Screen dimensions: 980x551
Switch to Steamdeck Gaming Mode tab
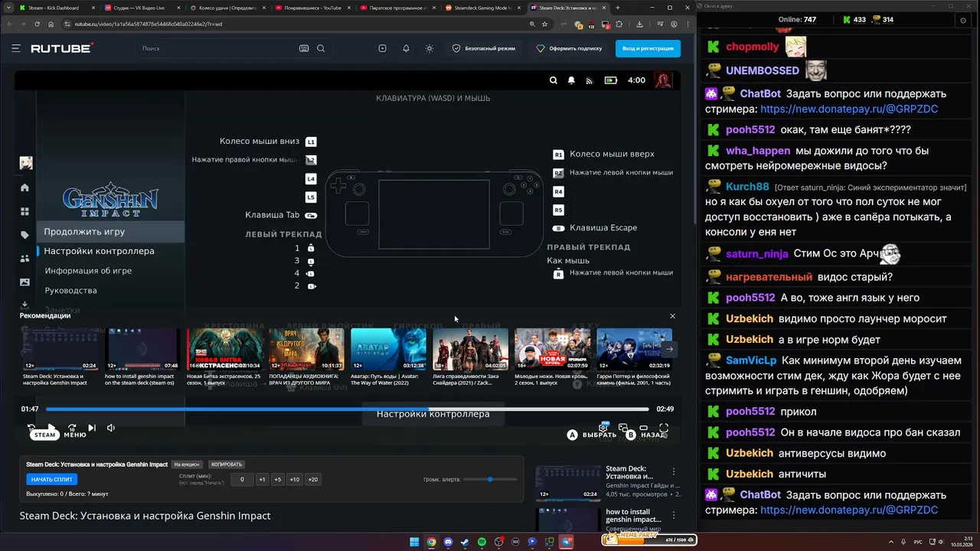[x=482, y=8]
